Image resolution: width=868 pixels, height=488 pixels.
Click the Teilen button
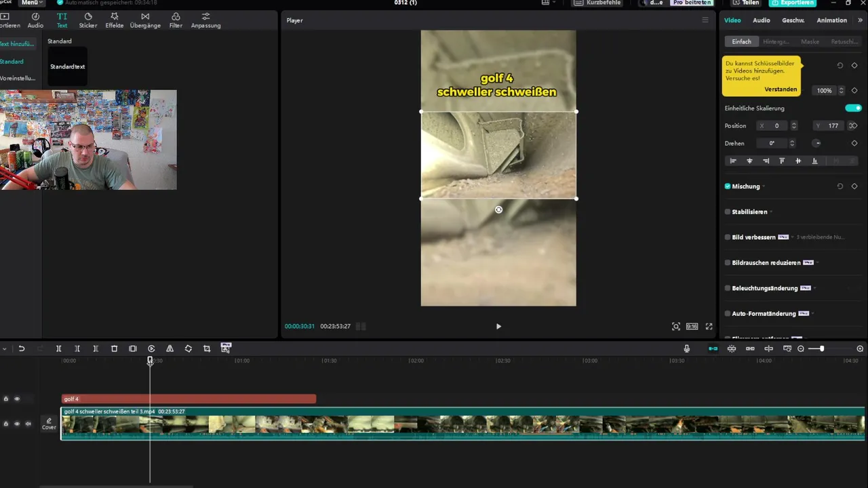click(x=746, y=3)
